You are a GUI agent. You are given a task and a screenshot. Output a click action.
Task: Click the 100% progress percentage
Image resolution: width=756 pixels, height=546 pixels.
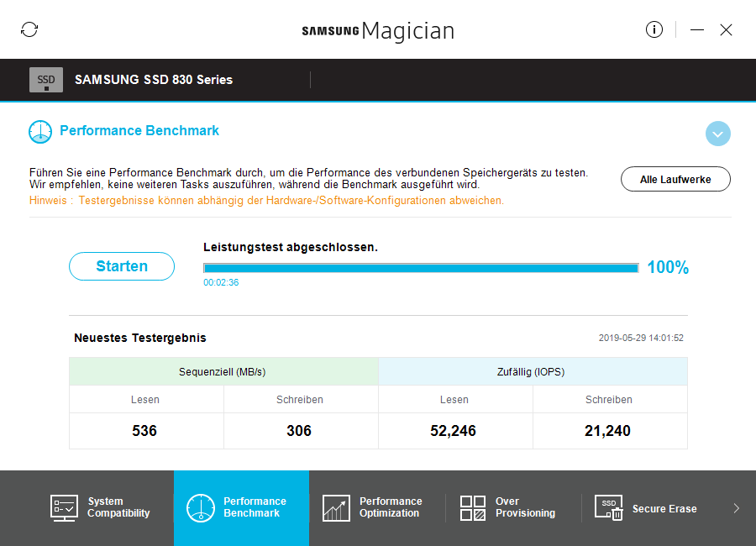(x=668, y=267)
